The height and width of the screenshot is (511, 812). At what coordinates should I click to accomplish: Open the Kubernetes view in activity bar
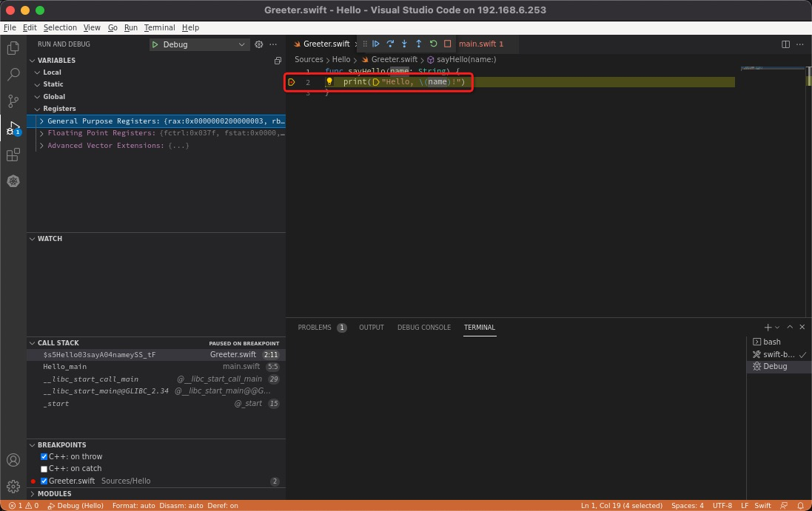tap(13, 181)
